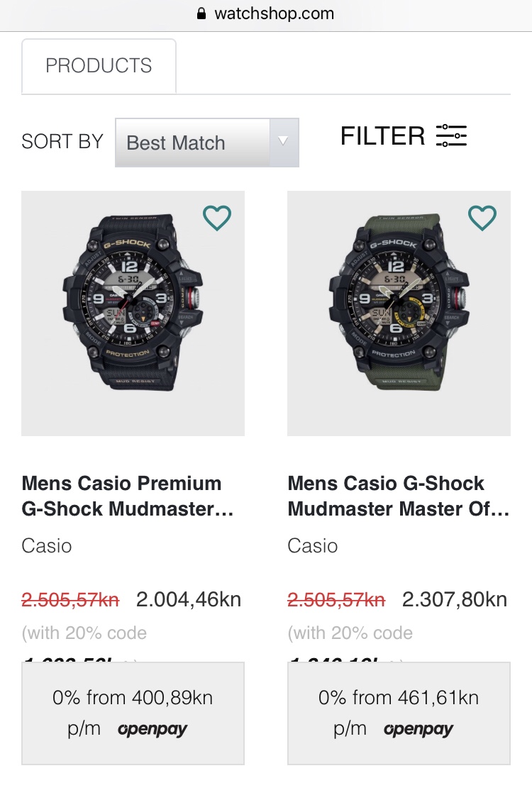Click Casio brand under the second product
The width and height of the screenshot is (532, 795).
(x=313, y=545)
